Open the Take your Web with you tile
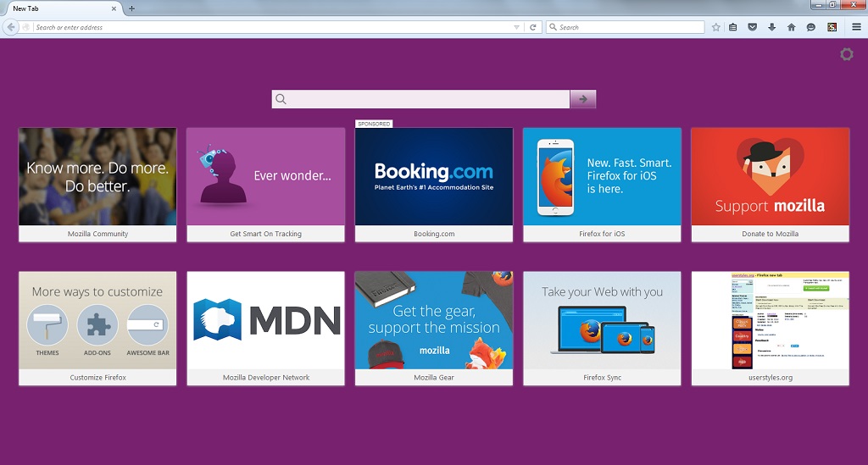This screenshot has width=868, height=465. (603, 320)
